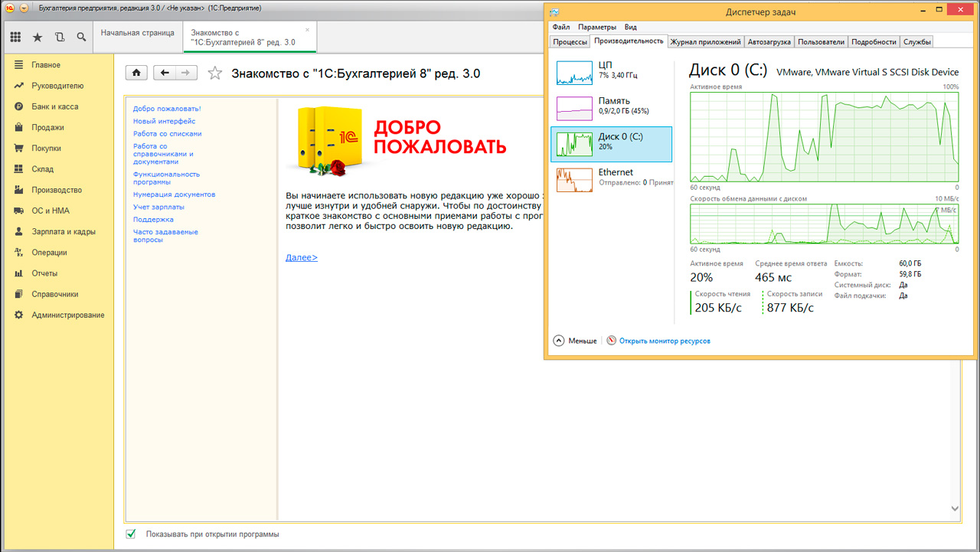This screenshot has width=980, height=552.
Task: Open the Банк и касса section
Action: 54,106
